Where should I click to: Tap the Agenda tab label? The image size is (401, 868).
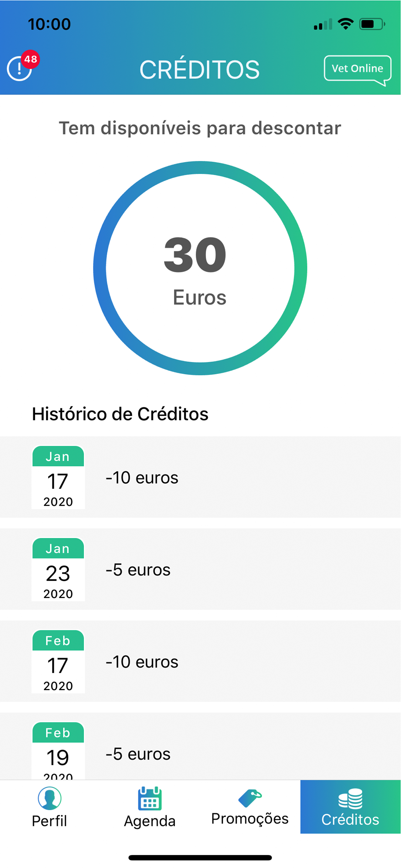[149, 821]
